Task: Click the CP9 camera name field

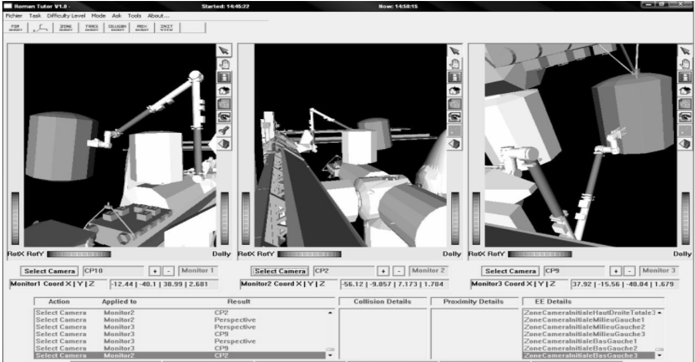Action: click(x=574, y=271)
